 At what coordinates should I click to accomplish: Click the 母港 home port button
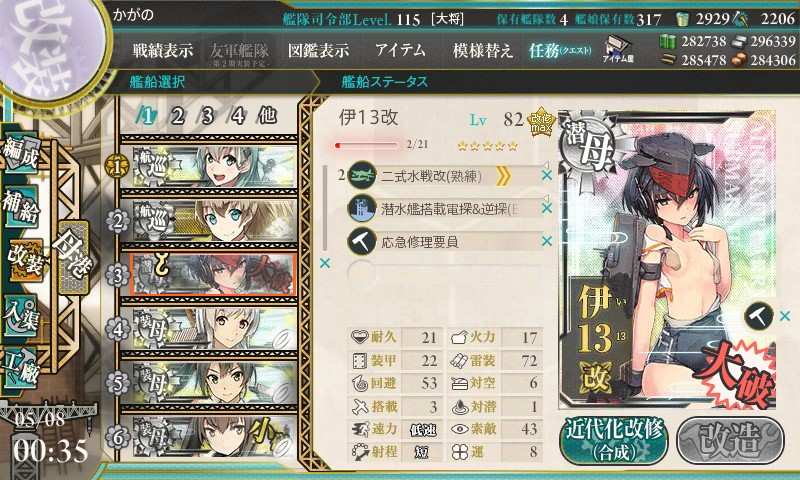(x=74, y=257)
